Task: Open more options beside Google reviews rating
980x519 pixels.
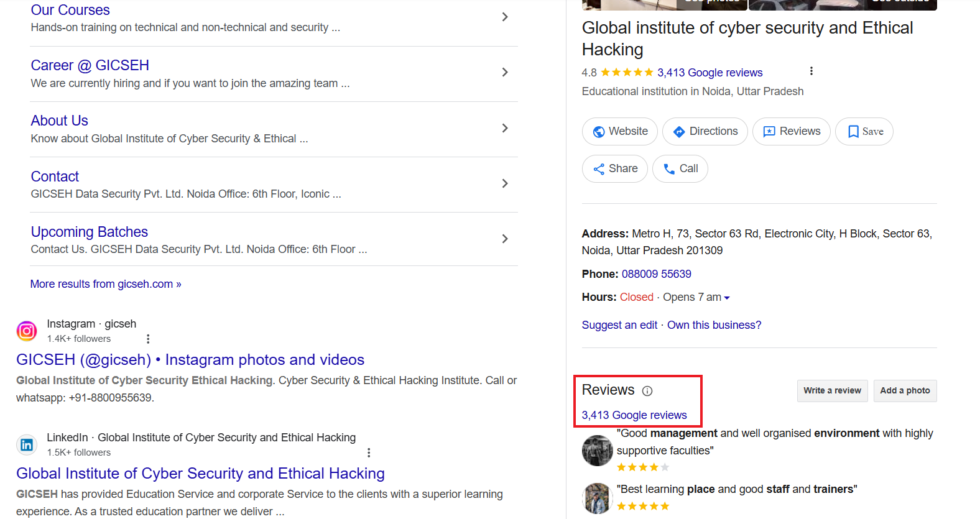Action: click(x=811, y=71)
